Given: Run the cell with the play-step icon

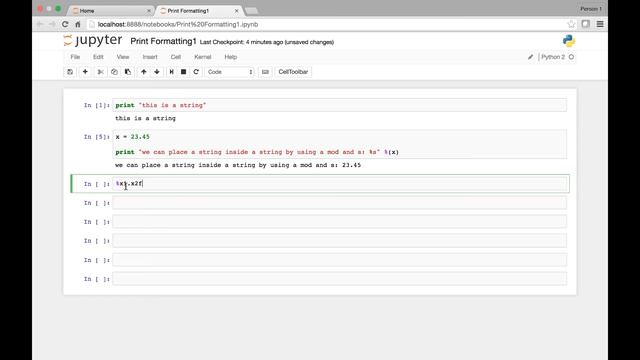Looking at the screenshot, I should pos(171,72).
